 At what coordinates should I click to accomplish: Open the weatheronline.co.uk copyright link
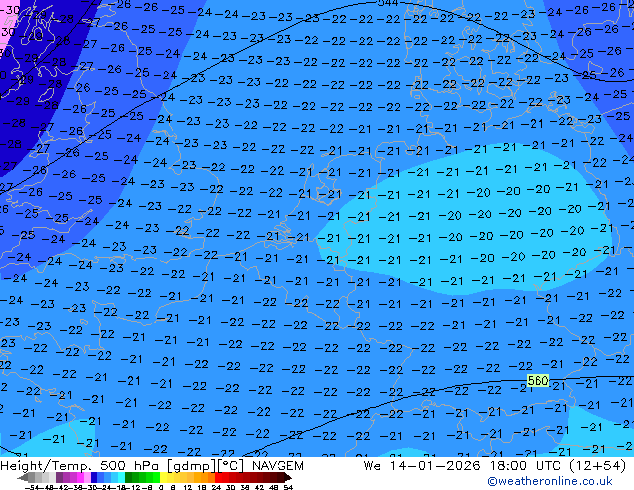coord(550,481)
